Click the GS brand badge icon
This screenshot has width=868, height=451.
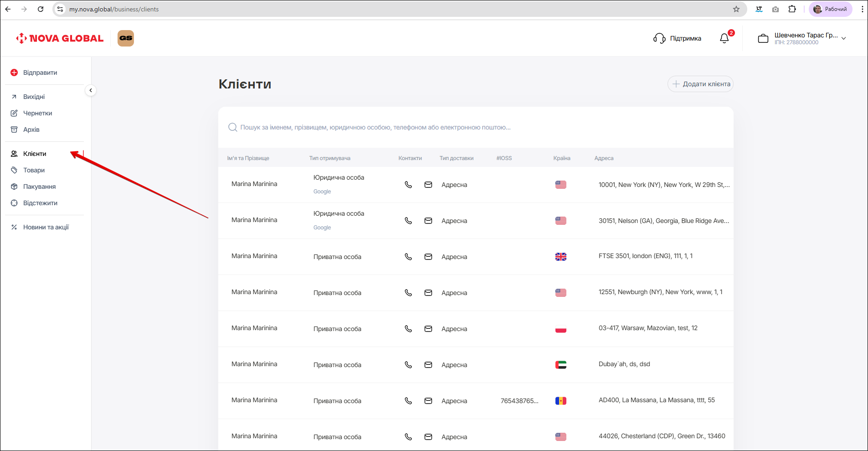point(126,38)
